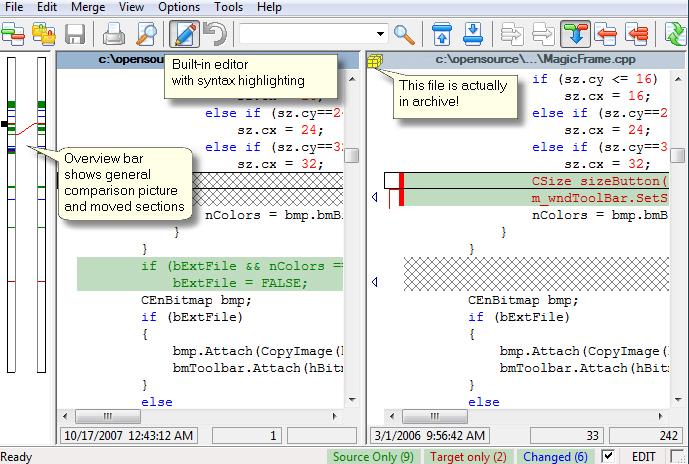
Task: Click the 3/1/2006 9:56:42 AM timestamp
Action: (x=429, y=435)
